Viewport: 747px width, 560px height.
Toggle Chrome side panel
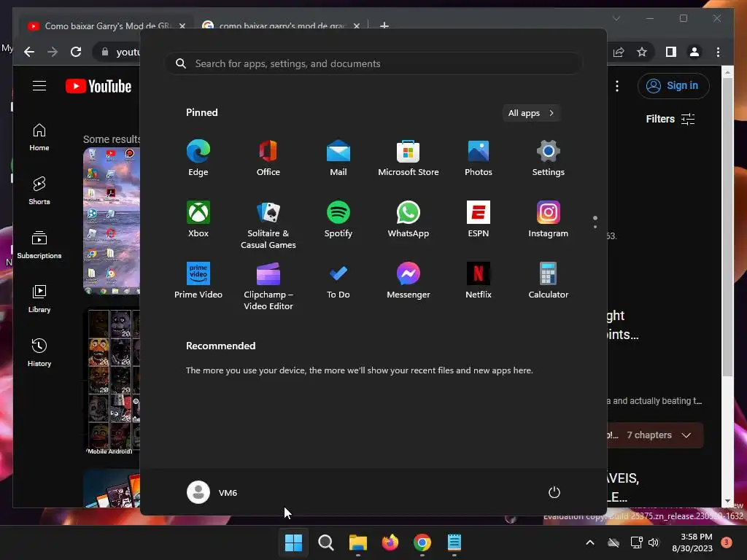coord(671,52)
